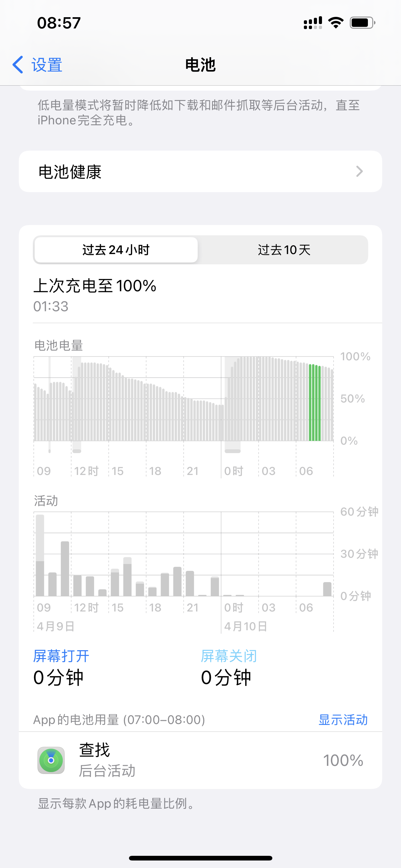Switch to 过去10天 tab

pos(284,250)
